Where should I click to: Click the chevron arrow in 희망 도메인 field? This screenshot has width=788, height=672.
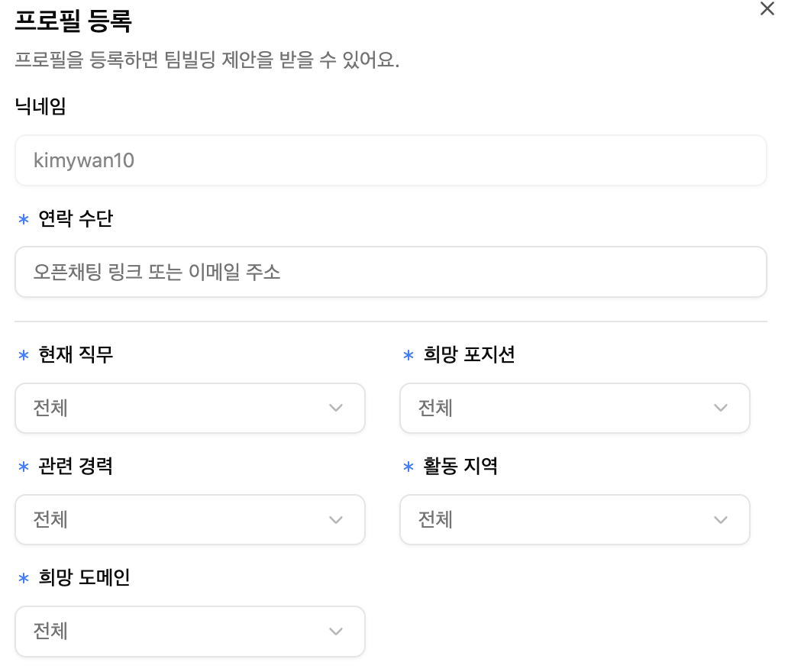336,631
